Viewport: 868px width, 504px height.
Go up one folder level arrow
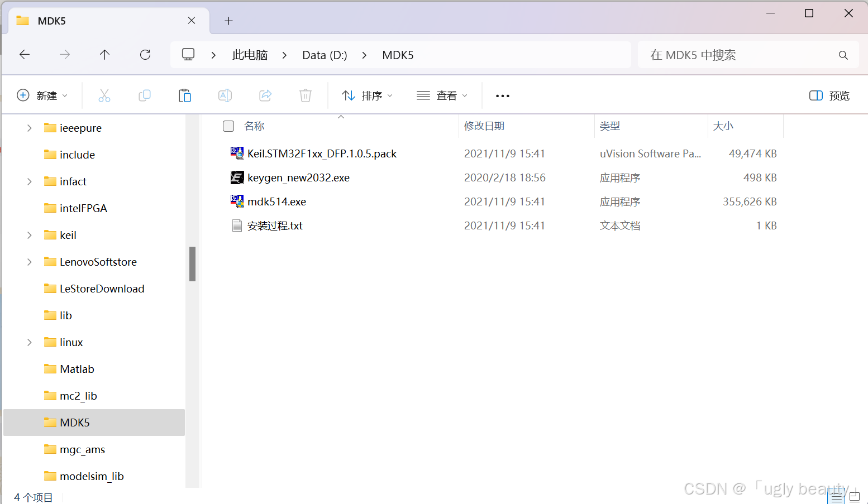[x=104, y=55]
